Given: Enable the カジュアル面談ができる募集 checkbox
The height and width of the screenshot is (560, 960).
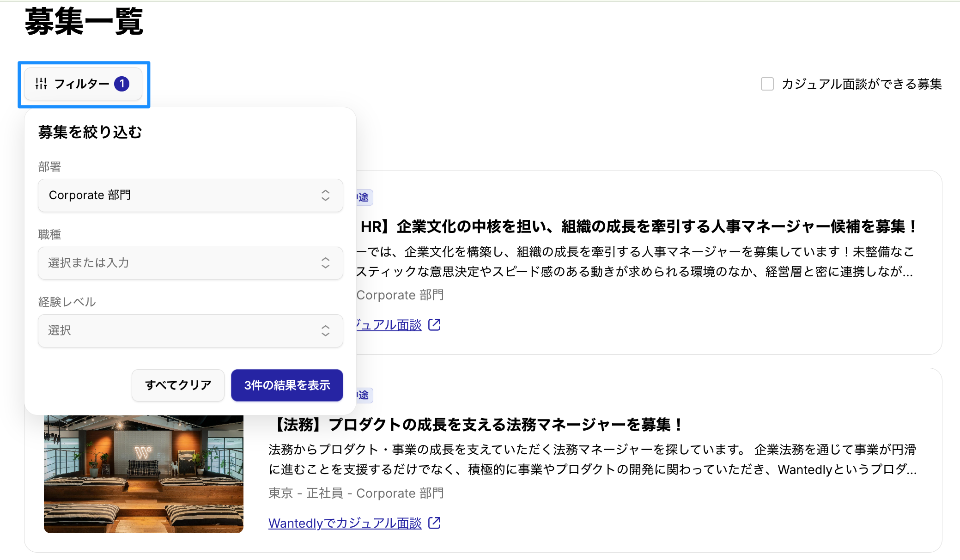Looking at the screenshot, I should 767,84.
